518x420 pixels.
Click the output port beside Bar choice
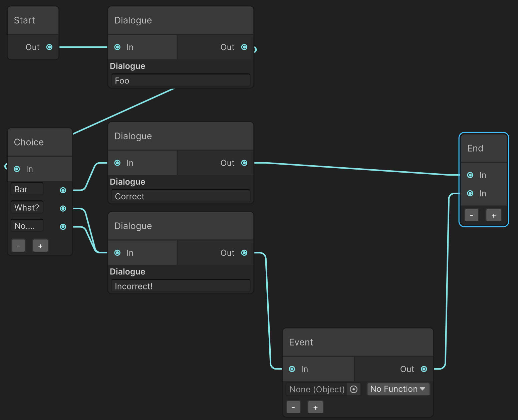tap(63, 190)
